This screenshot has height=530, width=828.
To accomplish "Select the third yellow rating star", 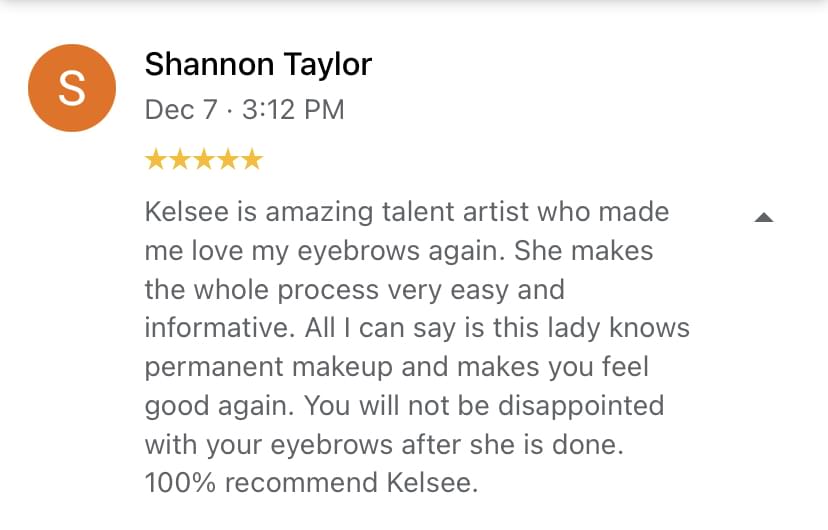I will (x=204, y=159).
